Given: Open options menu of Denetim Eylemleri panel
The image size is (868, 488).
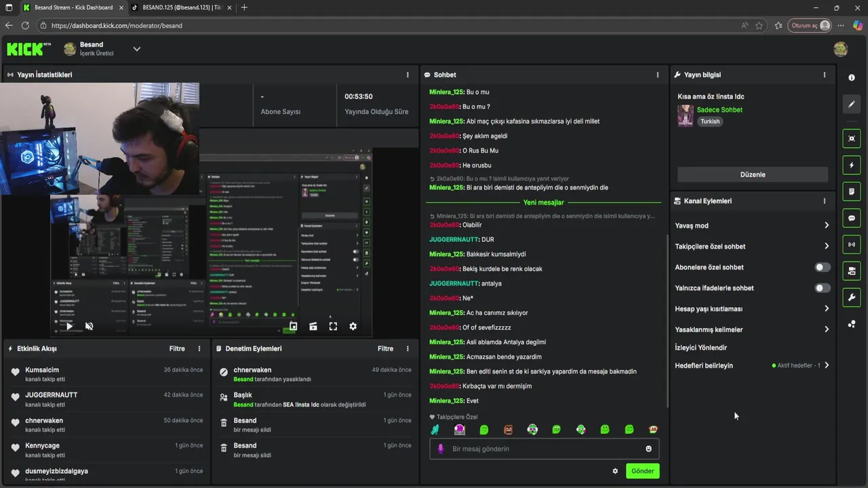Looking at the screenshot, I should point(408,348).
